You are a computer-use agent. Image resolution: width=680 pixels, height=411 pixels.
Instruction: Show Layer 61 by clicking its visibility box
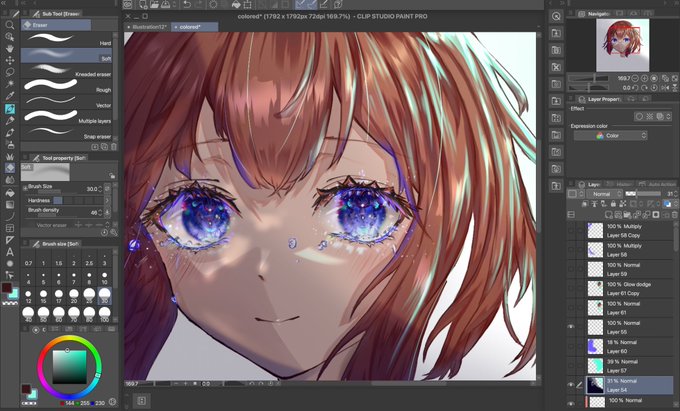571,308
